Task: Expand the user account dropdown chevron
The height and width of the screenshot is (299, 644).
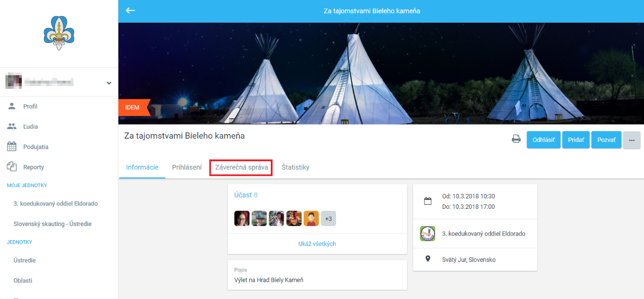Action: pyautogui.click(x=109, y=83)
